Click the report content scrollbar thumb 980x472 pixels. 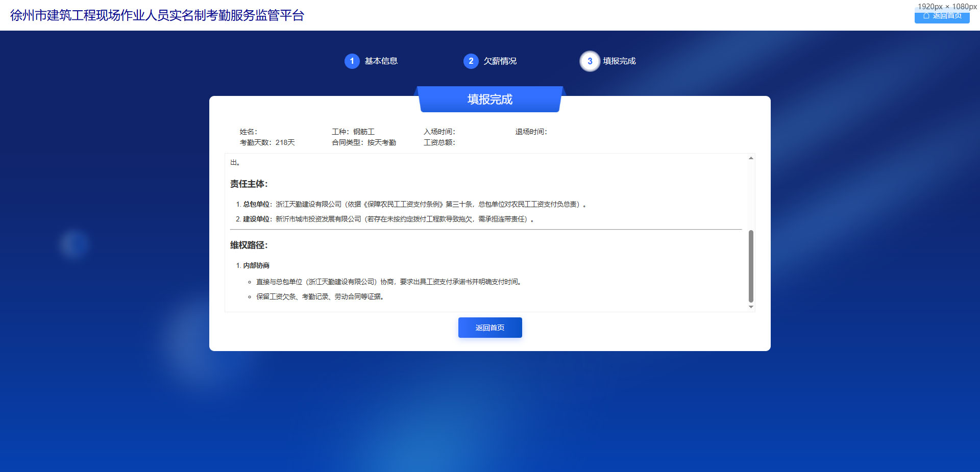coord(751,265)
